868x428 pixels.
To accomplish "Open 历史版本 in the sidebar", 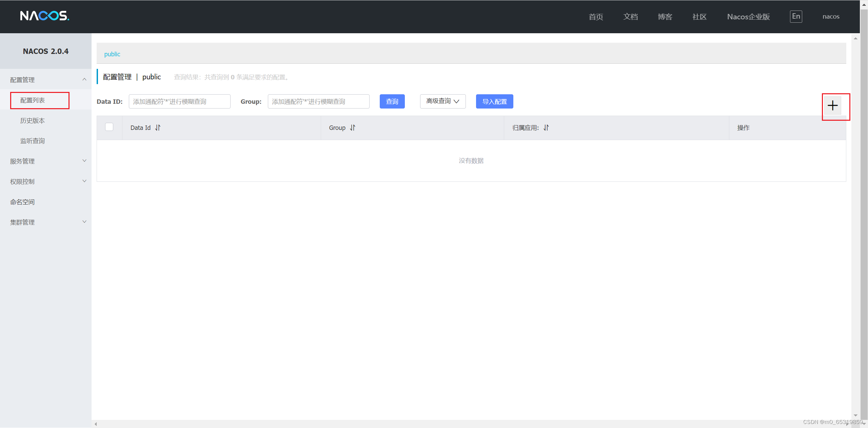I will (33, 120).
